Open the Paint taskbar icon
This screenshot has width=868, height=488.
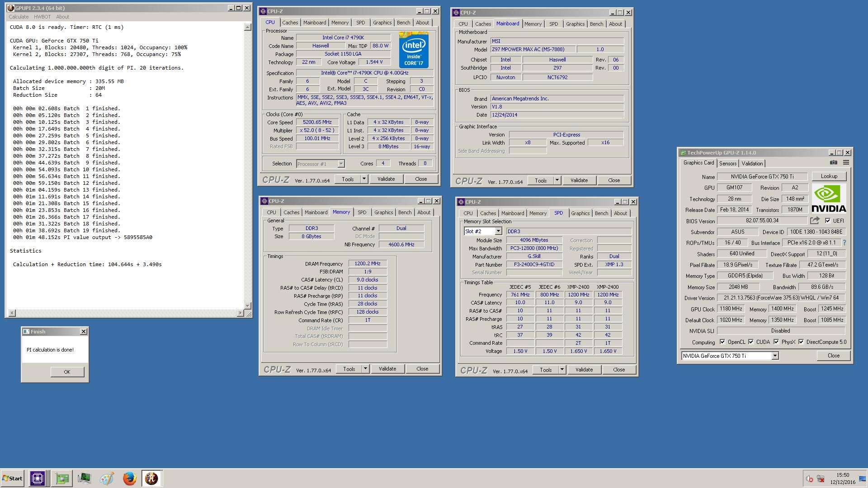(x=107, y=479)
